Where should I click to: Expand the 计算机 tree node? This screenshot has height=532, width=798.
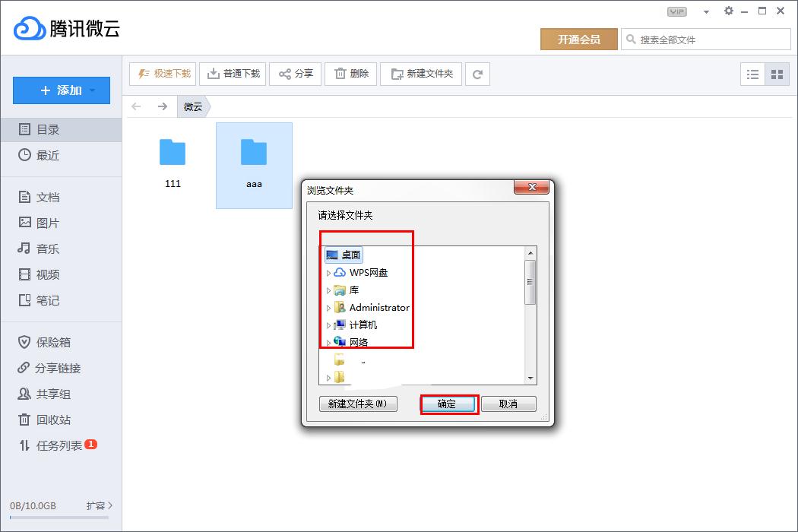(328, 325)
